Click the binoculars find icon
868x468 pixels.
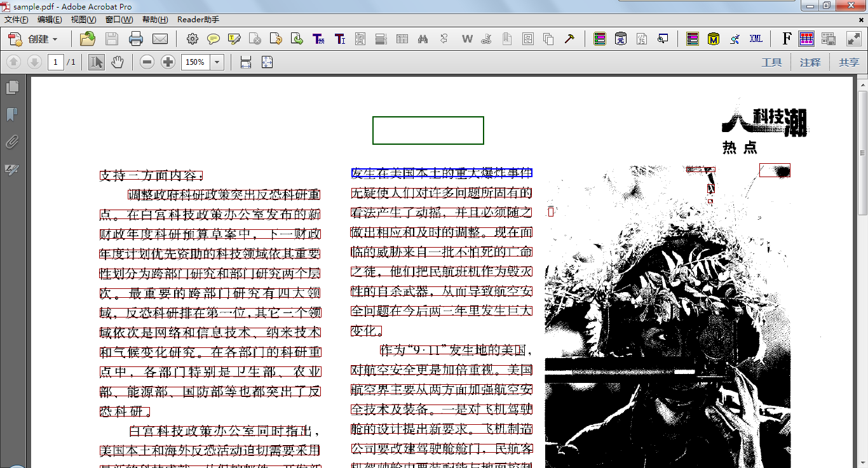tap(423, 39)
